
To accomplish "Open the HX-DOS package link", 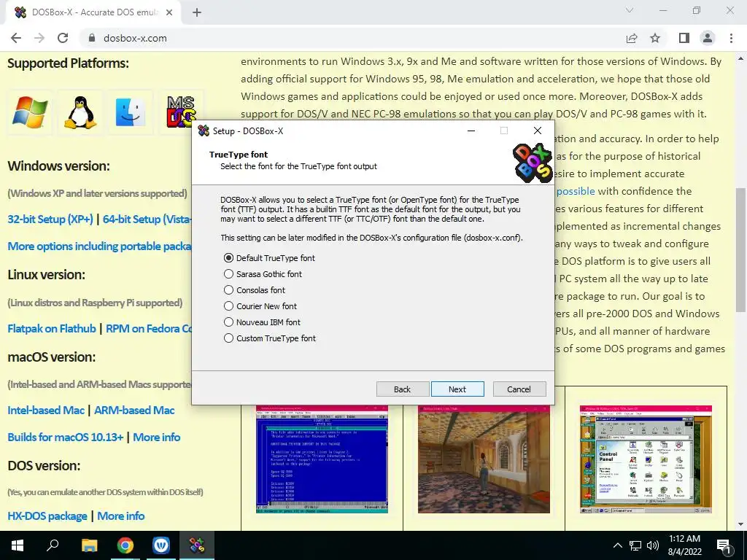I will 47,516.
